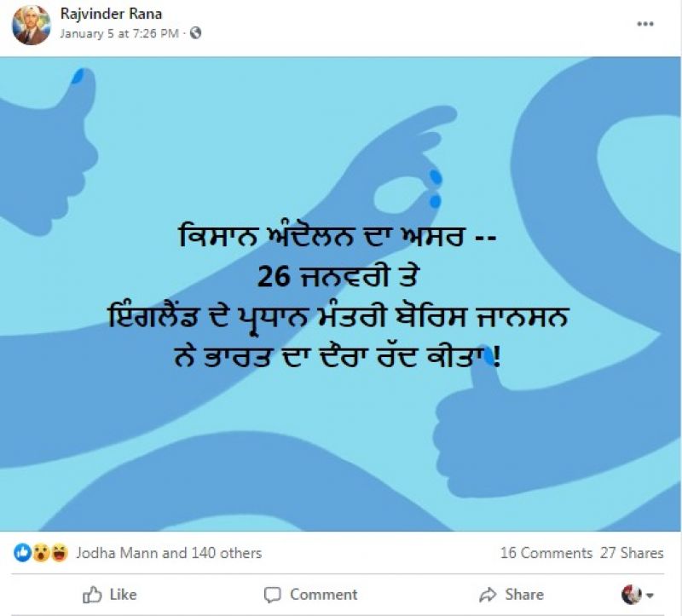Open Rajvinder Rana's profile picture
682x616 pixels.
31,25
